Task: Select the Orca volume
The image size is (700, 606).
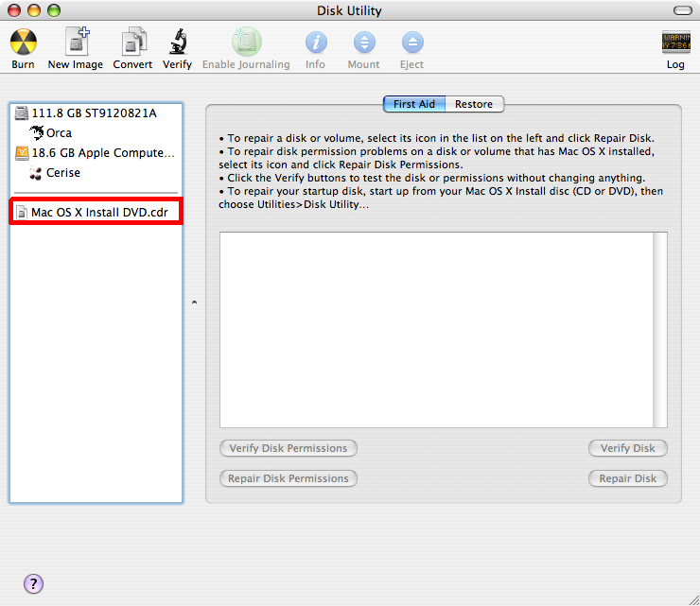Action: pyautogui.click(x=96, y=133)
